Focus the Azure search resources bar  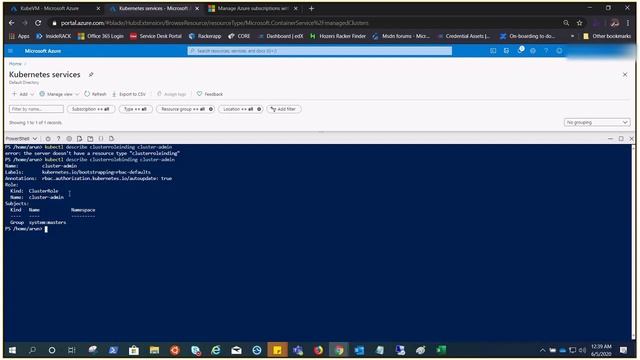[320, 51]
